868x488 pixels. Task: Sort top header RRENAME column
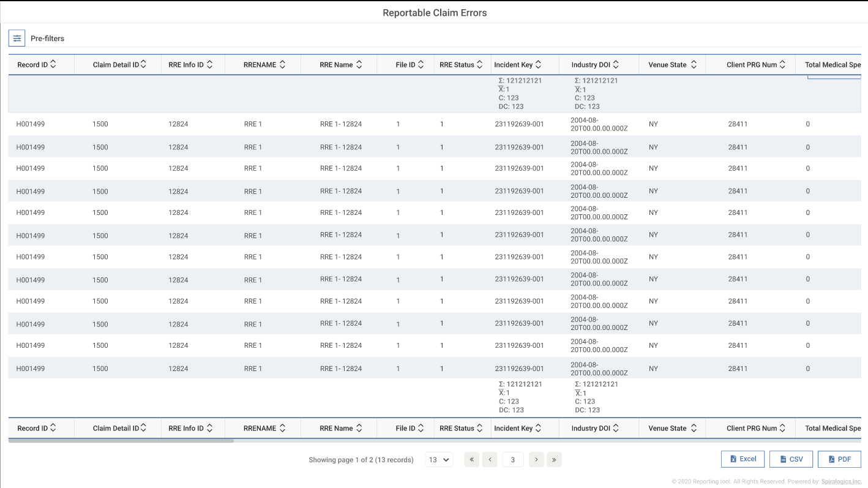tap(282, 64)
